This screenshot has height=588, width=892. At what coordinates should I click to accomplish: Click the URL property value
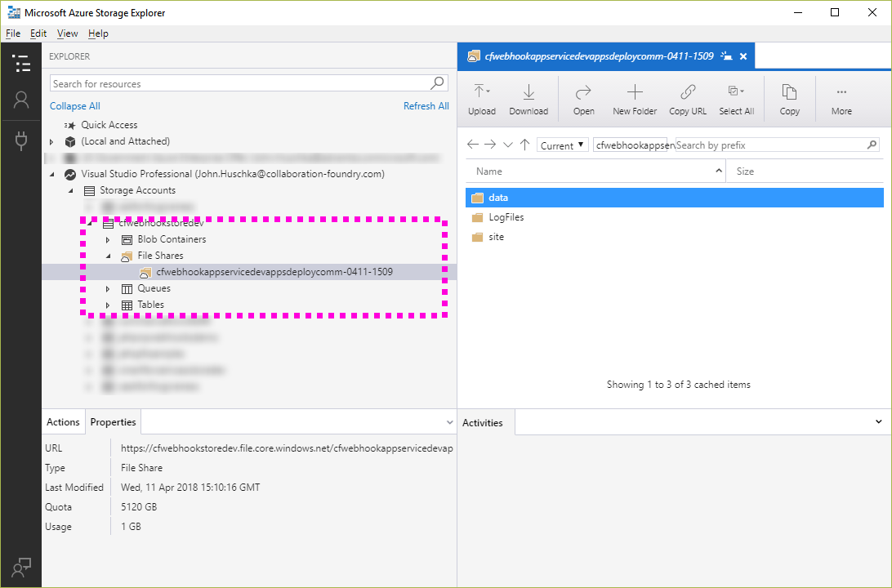(287, 448)
